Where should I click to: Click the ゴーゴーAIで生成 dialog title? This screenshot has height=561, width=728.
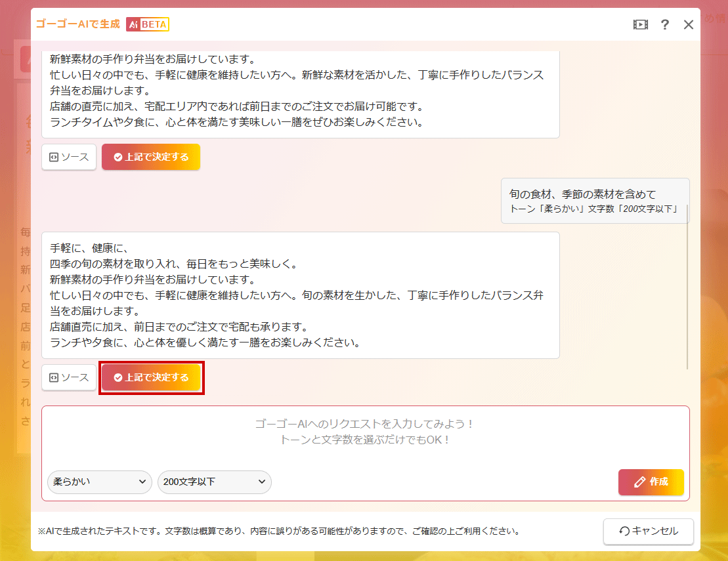[77, 24]
